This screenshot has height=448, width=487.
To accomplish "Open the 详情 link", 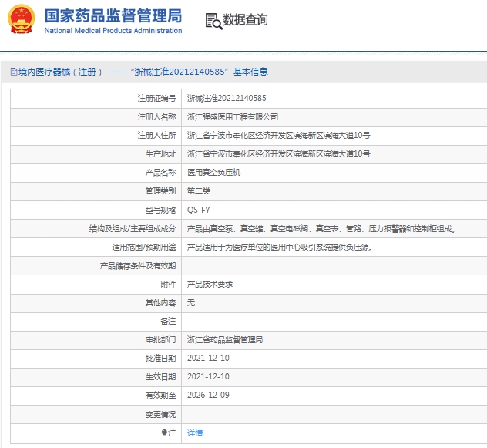I will 195,433.
